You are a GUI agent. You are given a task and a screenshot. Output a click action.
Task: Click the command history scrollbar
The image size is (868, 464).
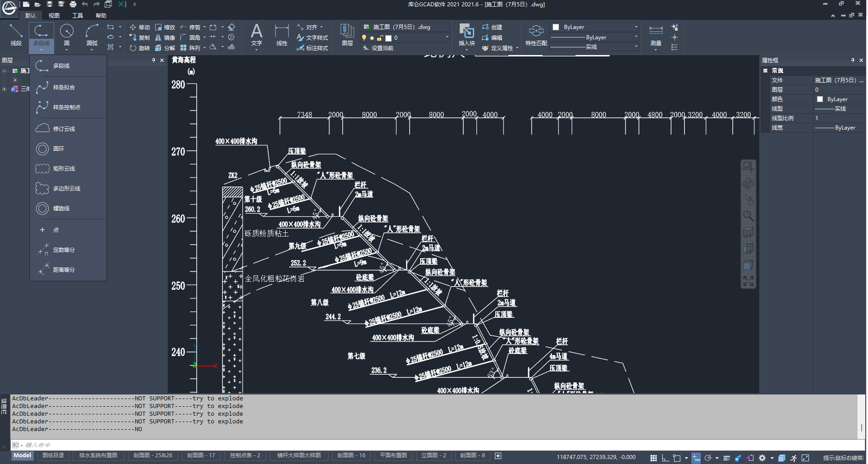862,416
